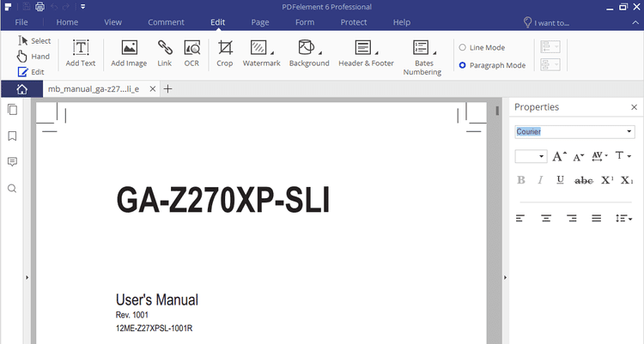
Task: Align text left
Action: (520, 218)
